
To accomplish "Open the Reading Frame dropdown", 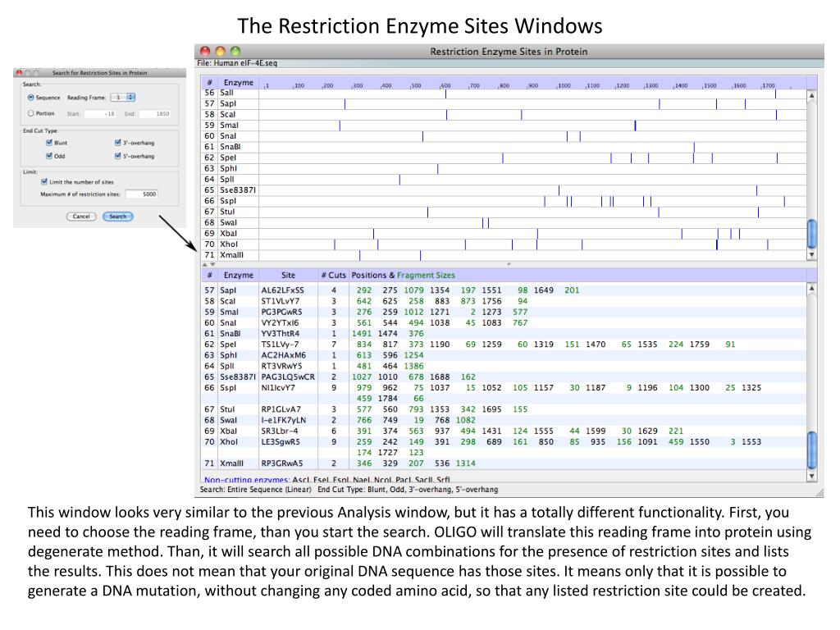I will [x=123, y=98].
